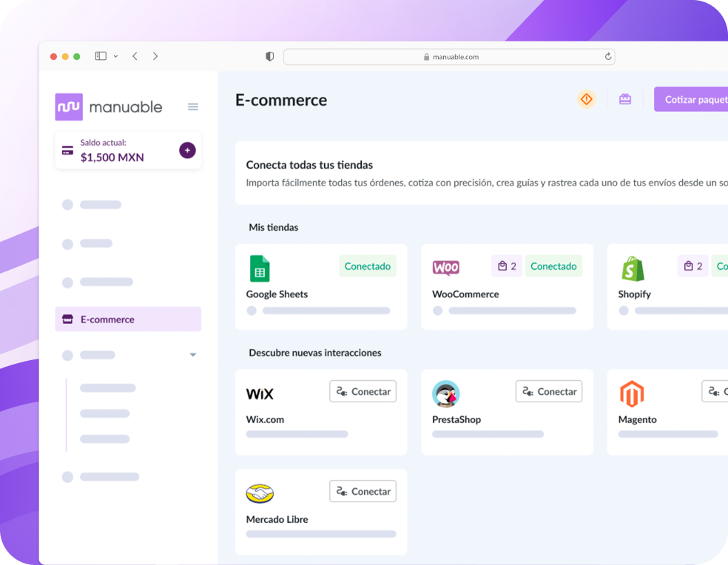Connect the PrestaShop store
Viewport: 728px width, 565px height.
click(549, 391)
